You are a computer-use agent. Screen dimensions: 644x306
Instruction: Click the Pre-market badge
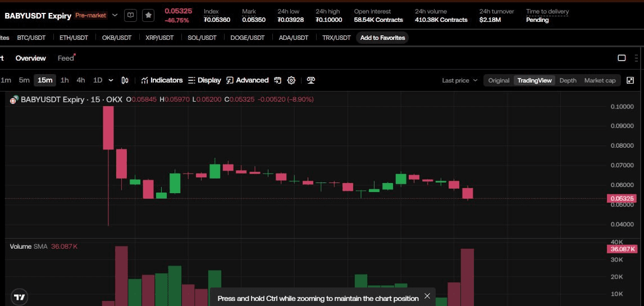[91, 16]
